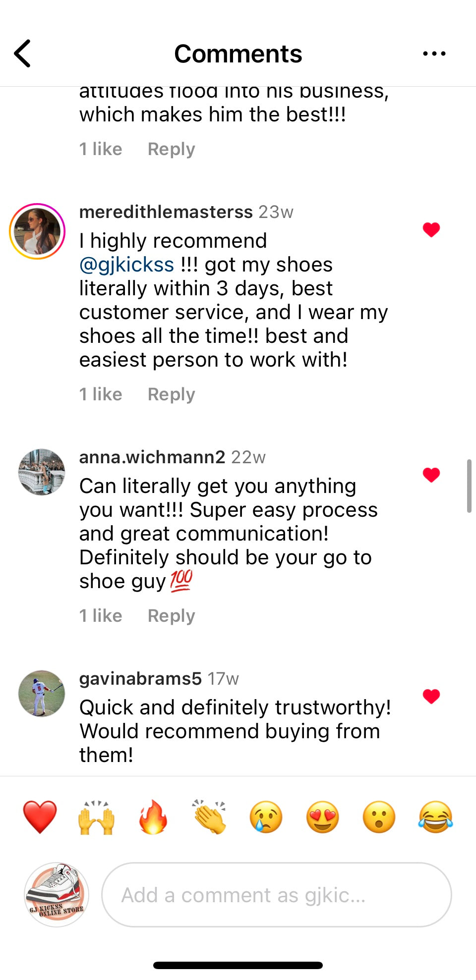Insert the fire emoji

pyautogui.click(x=153, y=817)
